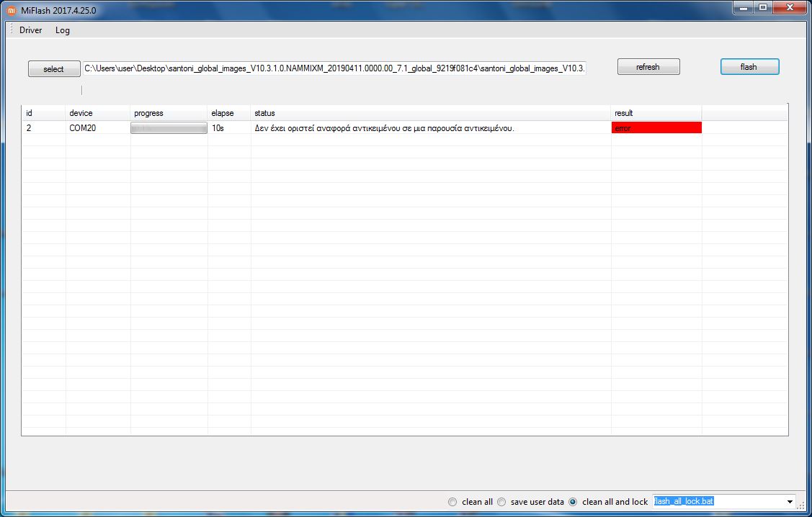Click the Greek error status message

click(384, 128)
